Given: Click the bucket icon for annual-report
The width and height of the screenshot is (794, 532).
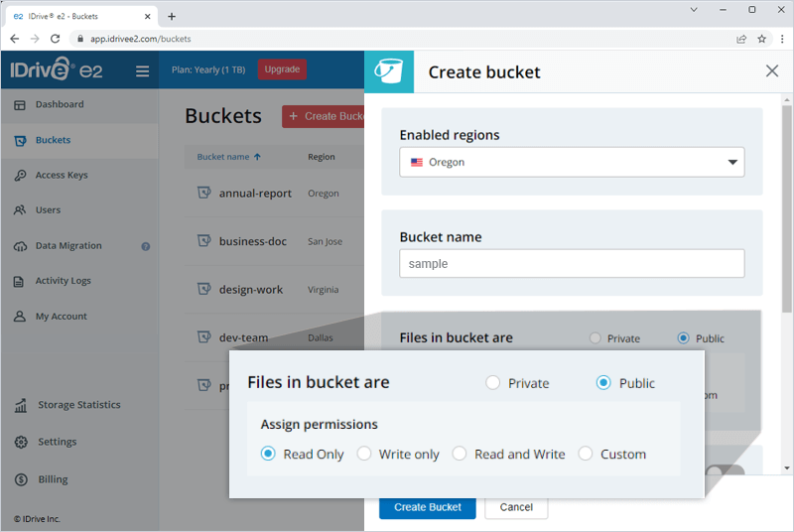Looking at the screenshot, I should pyautogui.click(x=203, y=193).
